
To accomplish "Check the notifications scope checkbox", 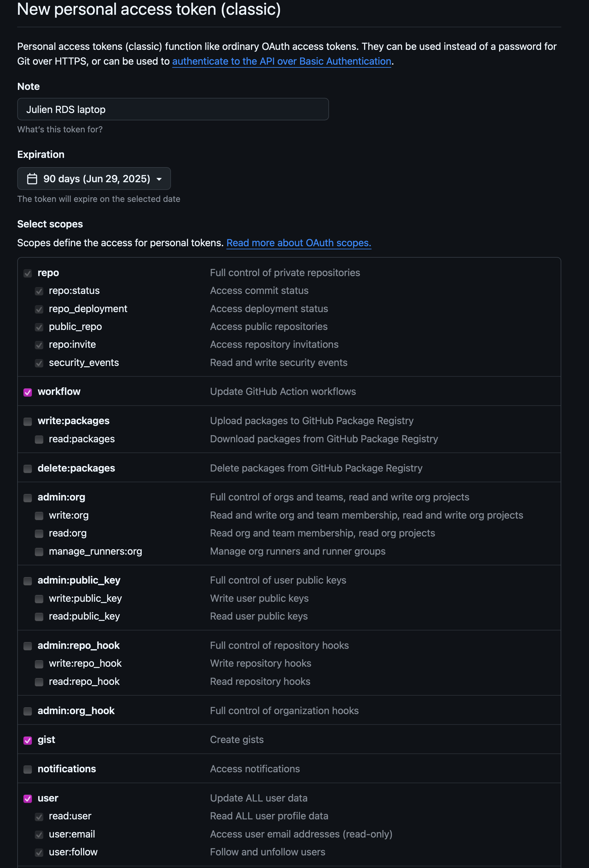I will tap(28, 770).
